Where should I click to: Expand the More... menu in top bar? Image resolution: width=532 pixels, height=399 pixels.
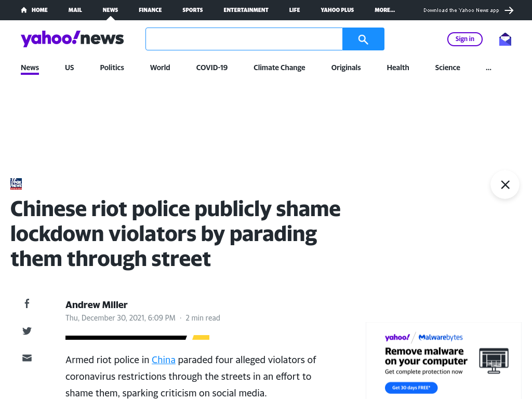pos(384,10)
